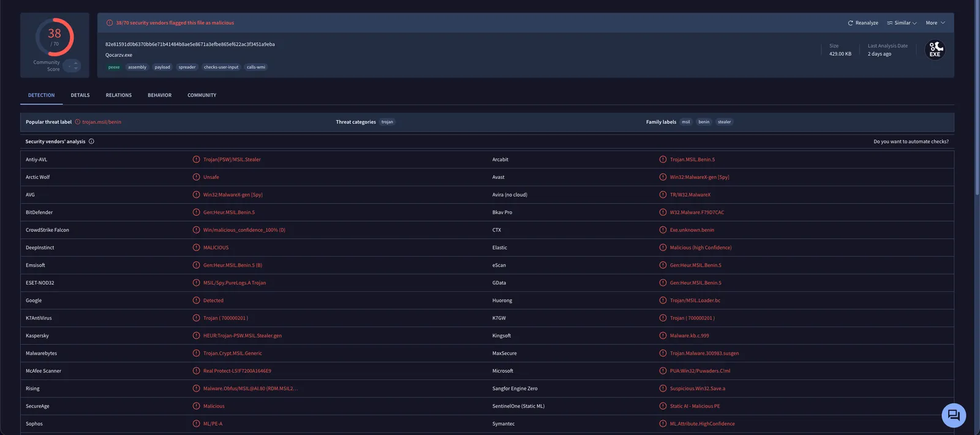Switch to the Behavior tab
980x435 pixels.
tap(159, 96)
